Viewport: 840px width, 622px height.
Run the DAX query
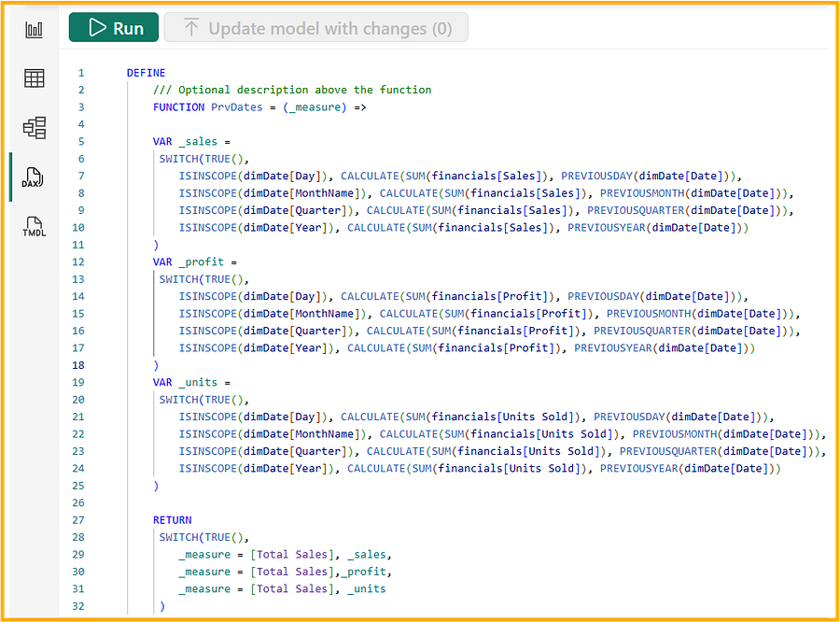pos(113,27)
